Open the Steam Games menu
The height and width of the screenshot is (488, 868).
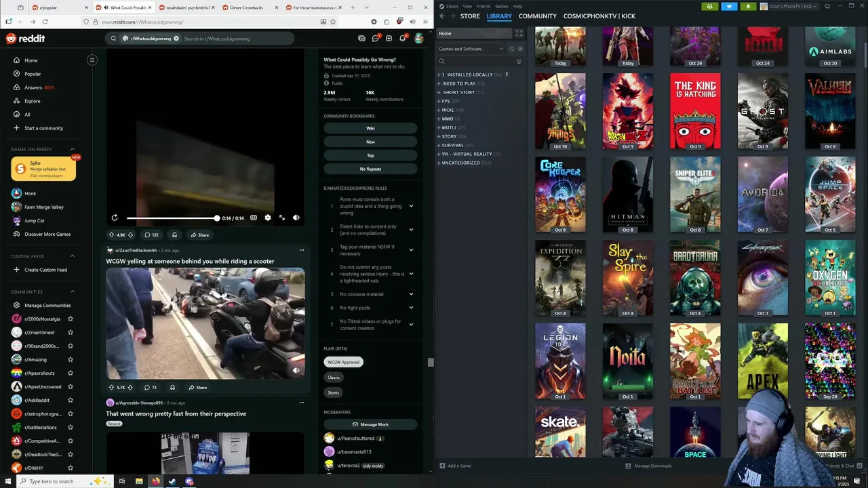tap(502, 6)
